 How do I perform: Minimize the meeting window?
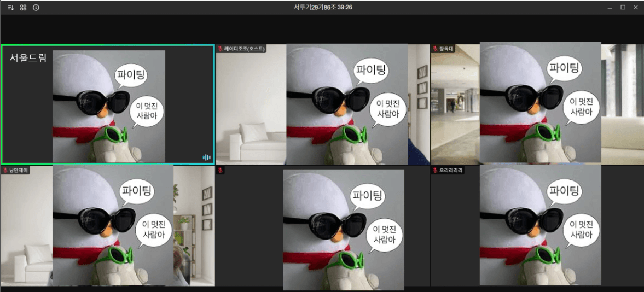point(610,8)
